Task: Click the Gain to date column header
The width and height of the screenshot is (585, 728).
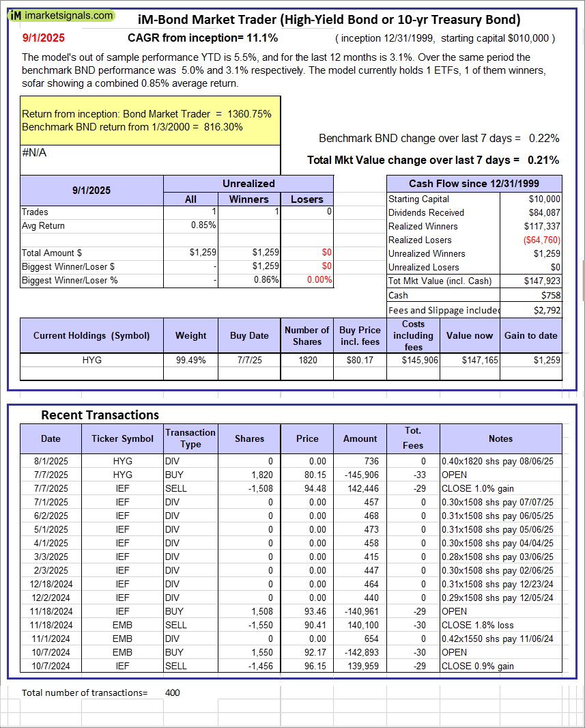Action: pyautogui.click(x=536, y=335)
